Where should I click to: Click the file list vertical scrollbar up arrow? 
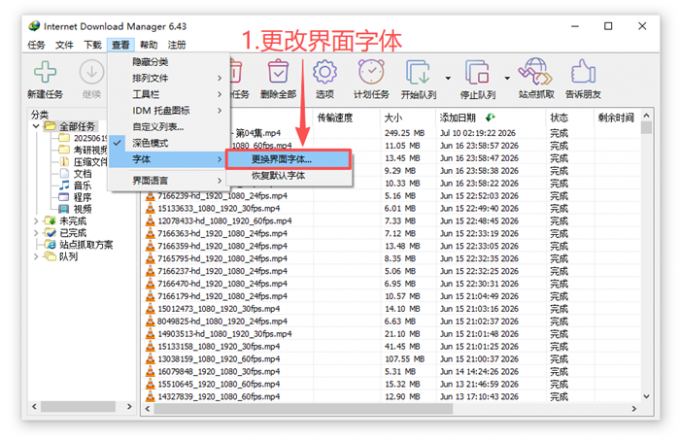[x=646, y=115]
